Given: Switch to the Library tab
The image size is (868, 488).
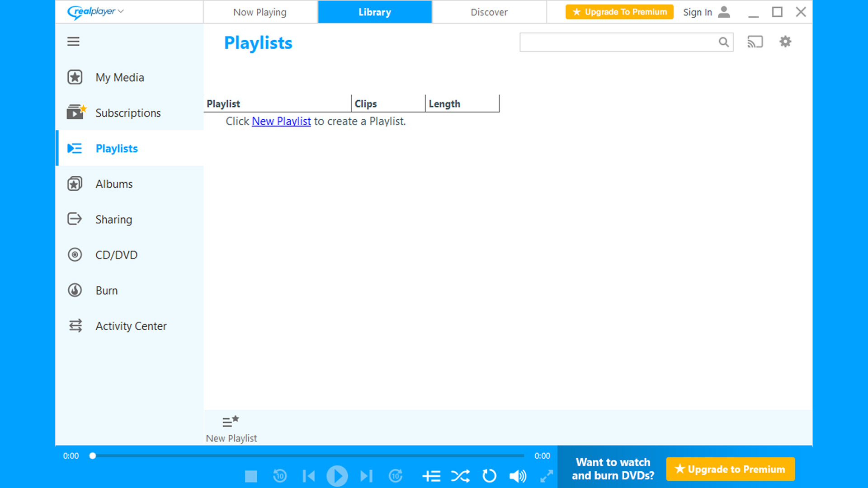Looking at the screenshot, I should [x=375, y=12].
